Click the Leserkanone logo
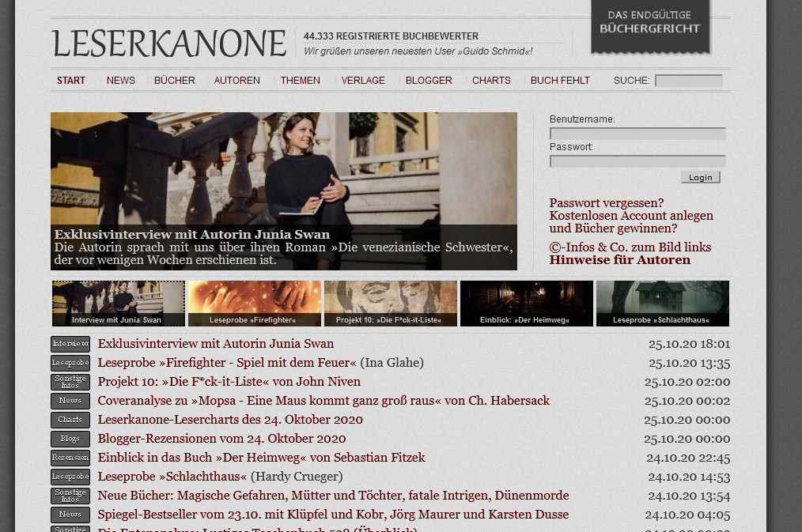Screen dimensions: 802x532 click(169, 43)
